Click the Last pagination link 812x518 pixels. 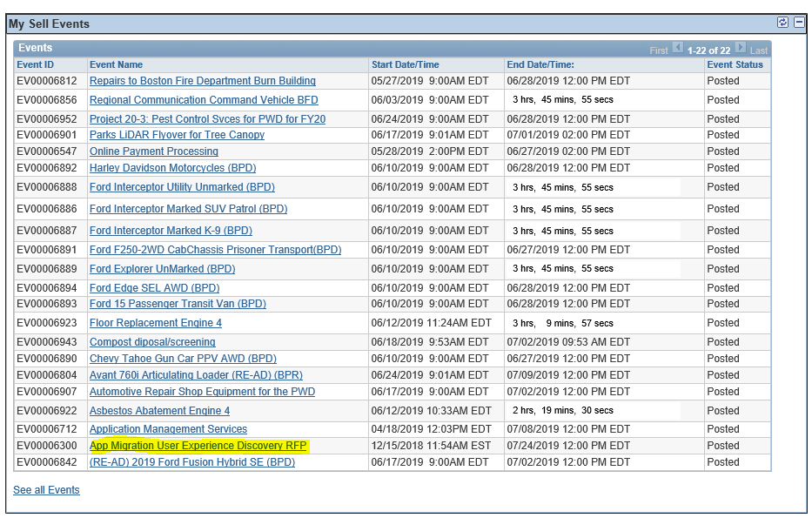click(x=759, y=50)
